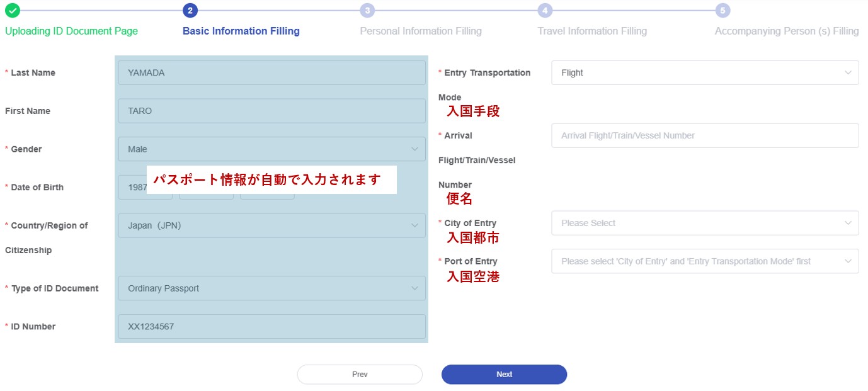Image resolution: width=868 pixels, height=391 pixels.
Task: Click the ID Number input field
Action: click(x=271, y=327)
